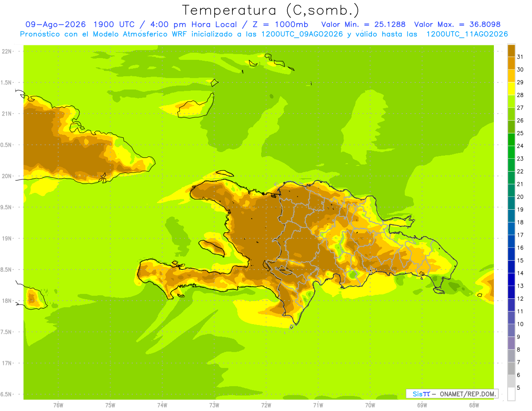Viewport: 532px width, 411px height.
Task: Select the "Z = 1000mb" level label
Action: pyautogui.click(x=280, y=24)
